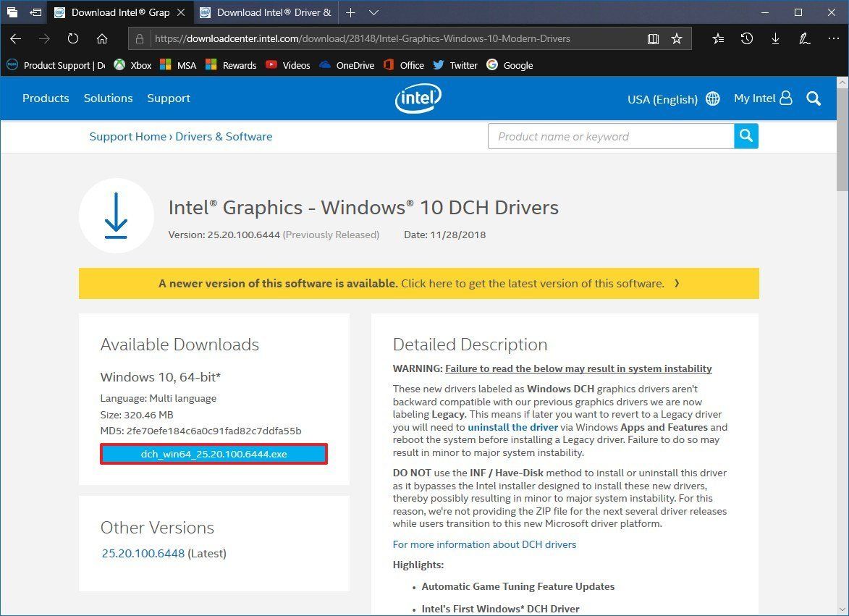Open the Downloads pane in Edge
Screen dimensions: 849x616
pos(776,40)
